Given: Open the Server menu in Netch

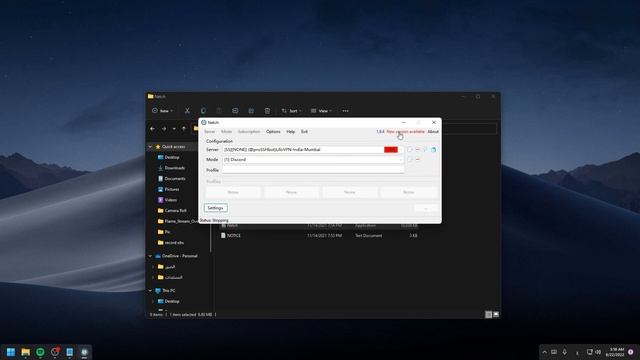Looking at the screenshot, I should pyautogui.click(x=209, y=132).
